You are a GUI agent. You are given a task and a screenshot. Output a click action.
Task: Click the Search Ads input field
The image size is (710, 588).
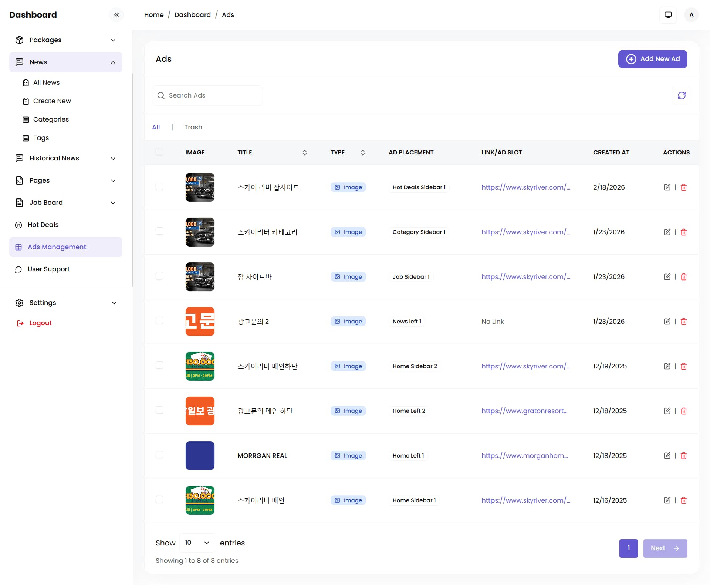tap(207, 95)
